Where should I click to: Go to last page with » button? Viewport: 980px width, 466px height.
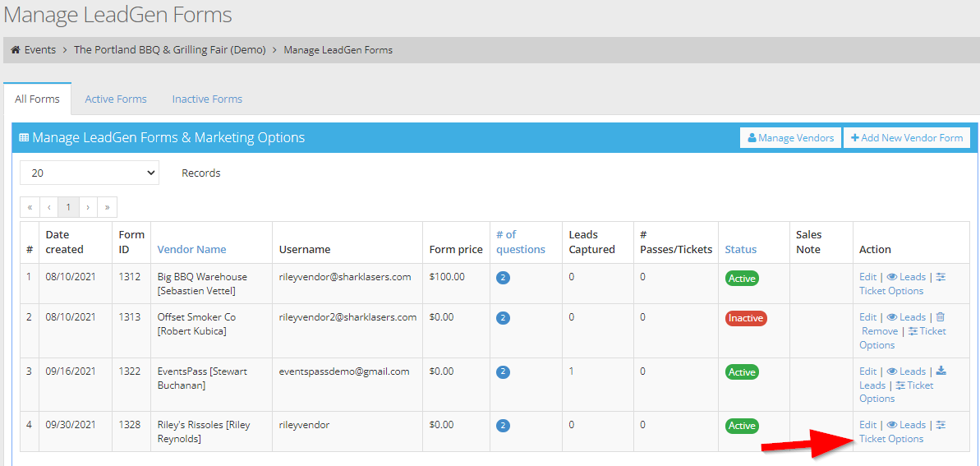pyautogui.click(x=108, y=207)
